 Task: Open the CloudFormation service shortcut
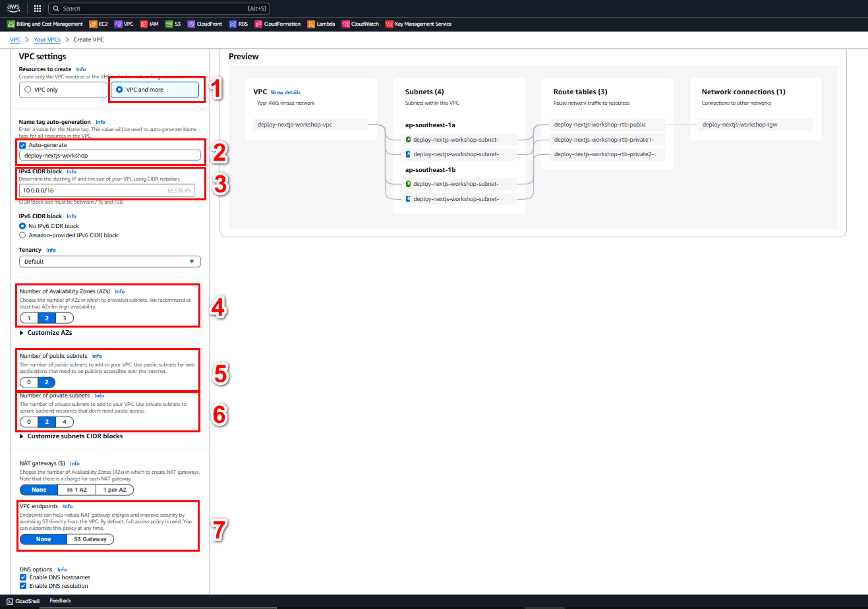point(278,24)
